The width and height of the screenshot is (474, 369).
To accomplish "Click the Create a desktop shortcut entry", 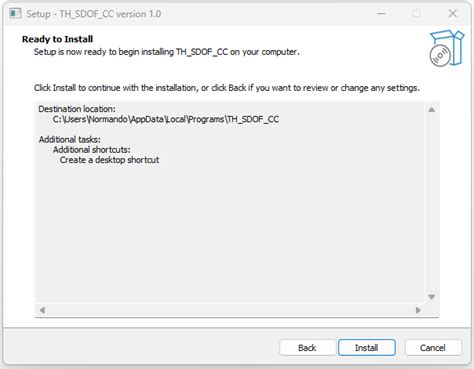I will coord(109,160).
